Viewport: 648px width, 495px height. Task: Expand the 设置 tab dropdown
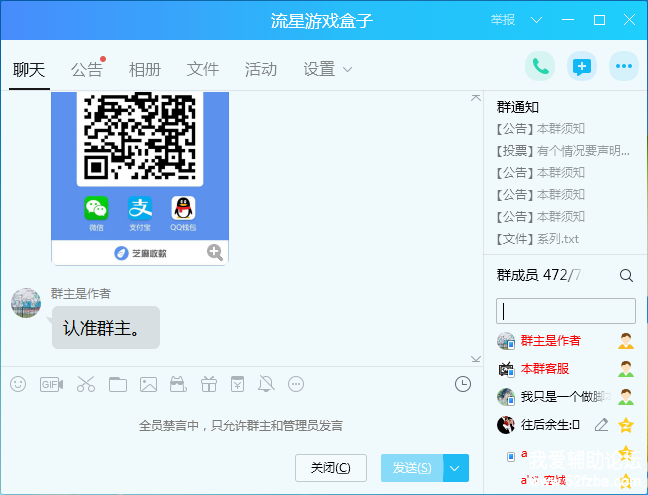pos(347,69)
